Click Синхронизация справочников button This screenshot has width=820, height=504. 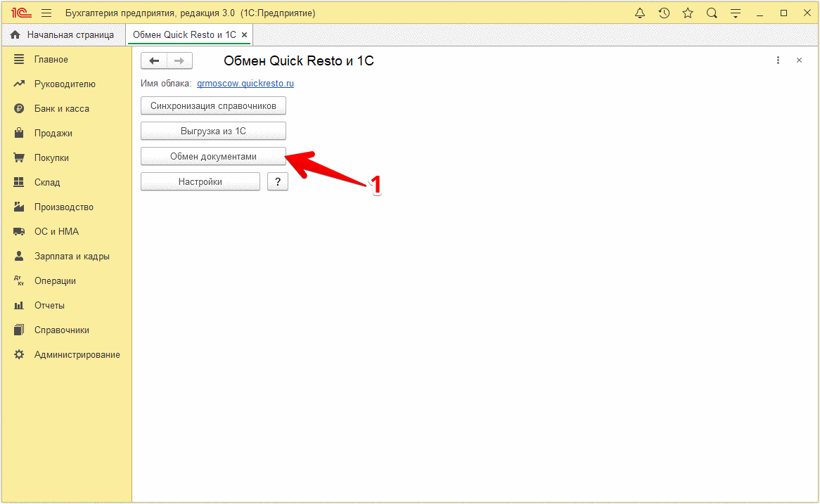coord(213,105)
